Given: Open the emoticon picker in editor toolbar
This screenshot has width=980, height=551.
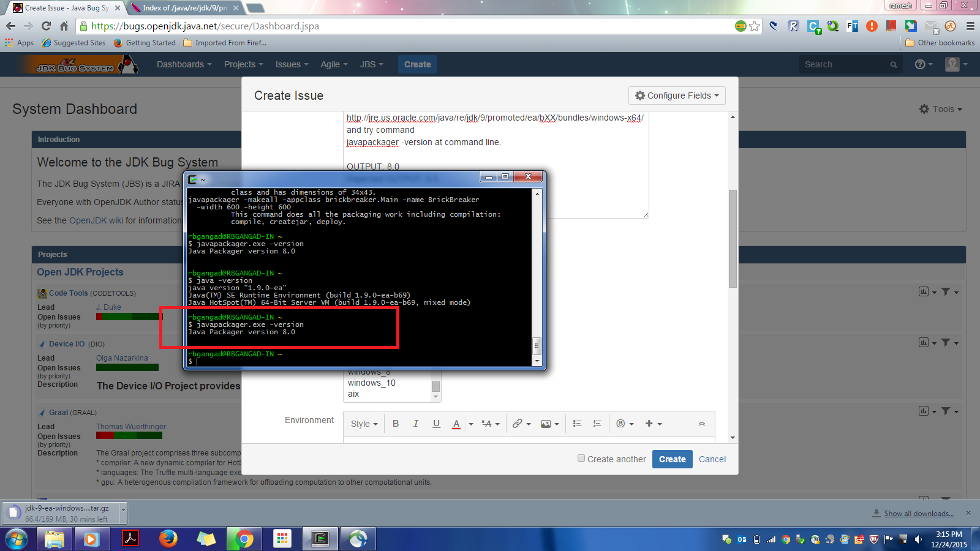Looking at the screenshot, I should (x=621, y=424).
